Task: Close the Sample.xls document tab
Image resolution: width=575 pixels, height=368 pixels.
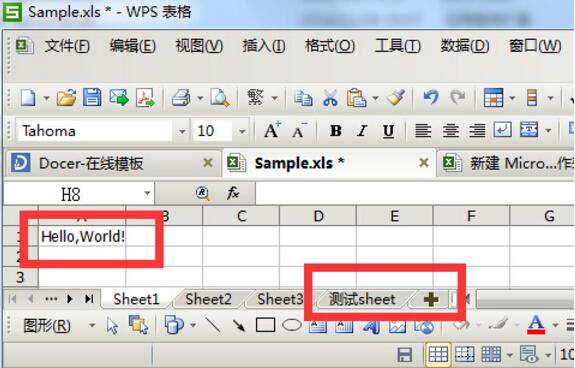Action: [x=424, y=162]
